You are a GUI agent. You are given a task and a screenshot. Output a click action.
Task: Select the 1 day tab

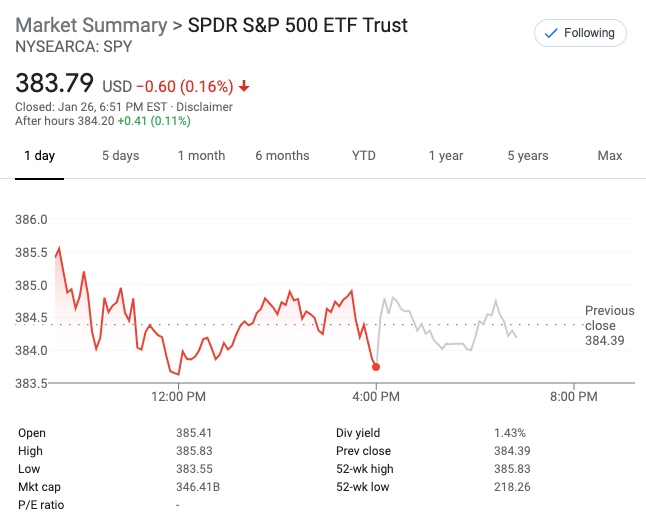(x=39, y=156)
